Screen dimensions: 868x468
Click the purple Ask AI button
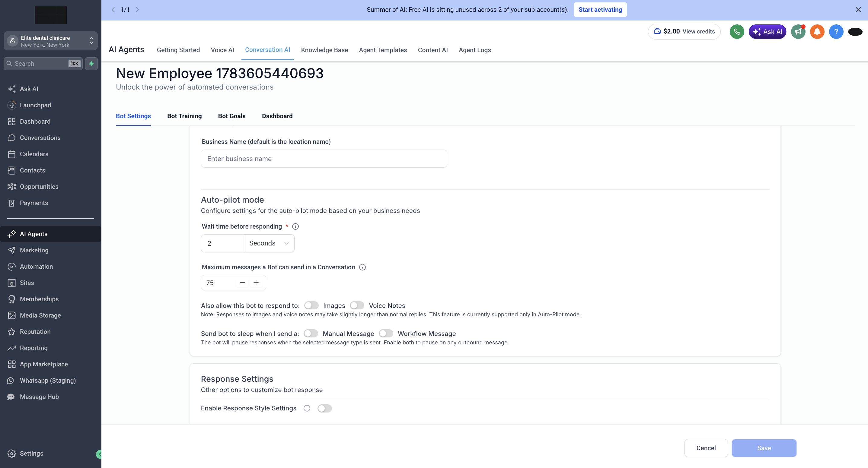point(767,32)
